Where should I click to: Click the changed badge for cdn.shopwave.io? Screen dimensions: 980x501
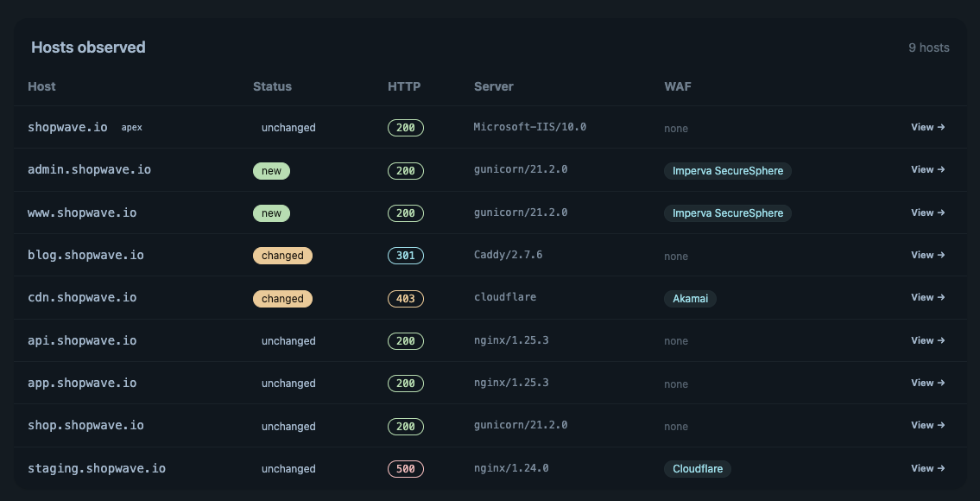click(282, 298)
